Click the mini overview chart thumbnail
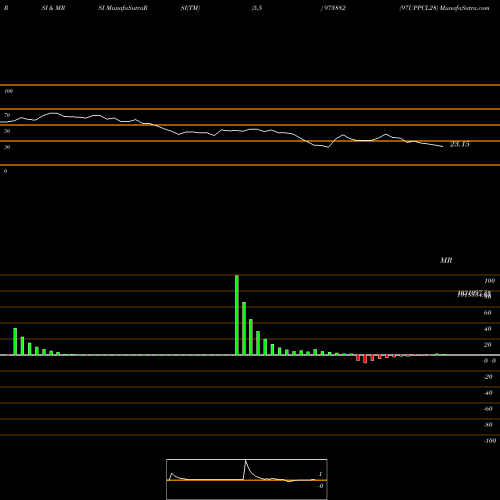This screenshot has height=500, width=500. pyautogui.click(x=247, y=479)
